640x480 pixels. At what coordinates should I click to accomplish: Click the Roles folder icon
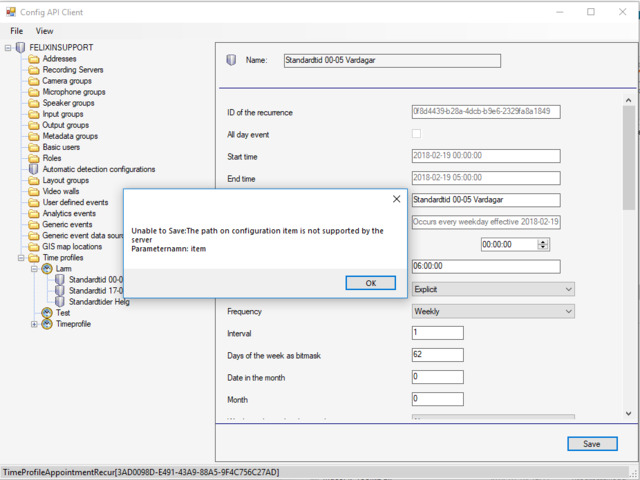[x=34, y=158]
